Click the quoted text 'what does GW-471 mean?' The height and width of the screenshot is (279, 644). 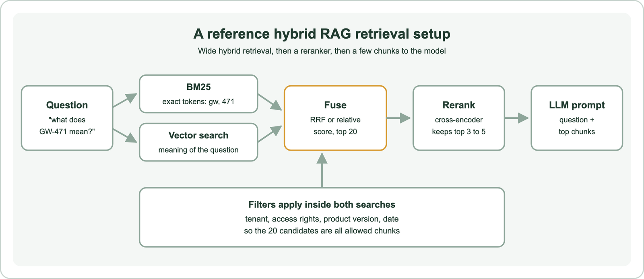(67, 126)
